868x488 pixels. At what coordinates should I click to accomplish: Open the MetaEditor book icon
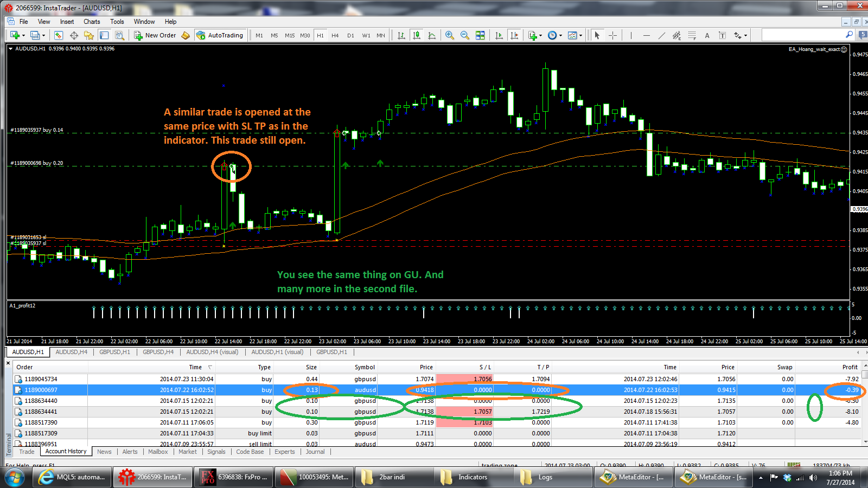(186, 35)
